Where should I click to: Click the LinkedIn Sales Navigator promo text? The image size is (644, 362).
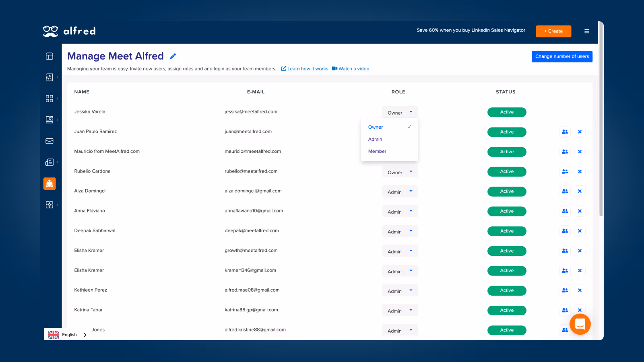pos(471,30)
